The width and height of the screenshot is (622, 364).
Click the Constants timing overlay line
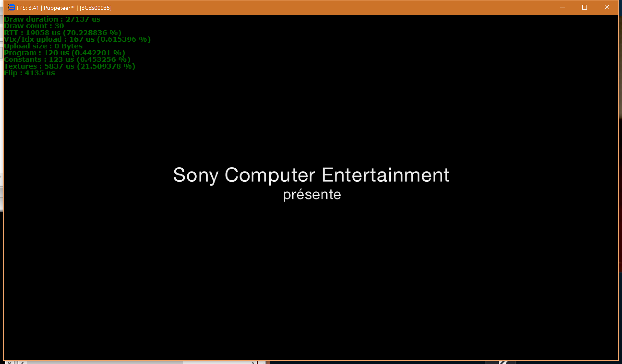pyautogui.click(x=67, y=59)
